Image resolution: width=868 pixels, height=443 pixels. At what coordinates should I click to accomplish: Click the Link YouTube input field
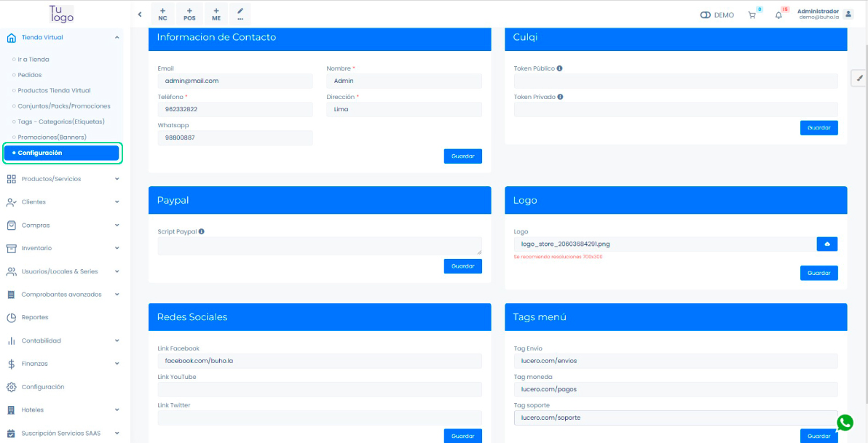[320, 390]
